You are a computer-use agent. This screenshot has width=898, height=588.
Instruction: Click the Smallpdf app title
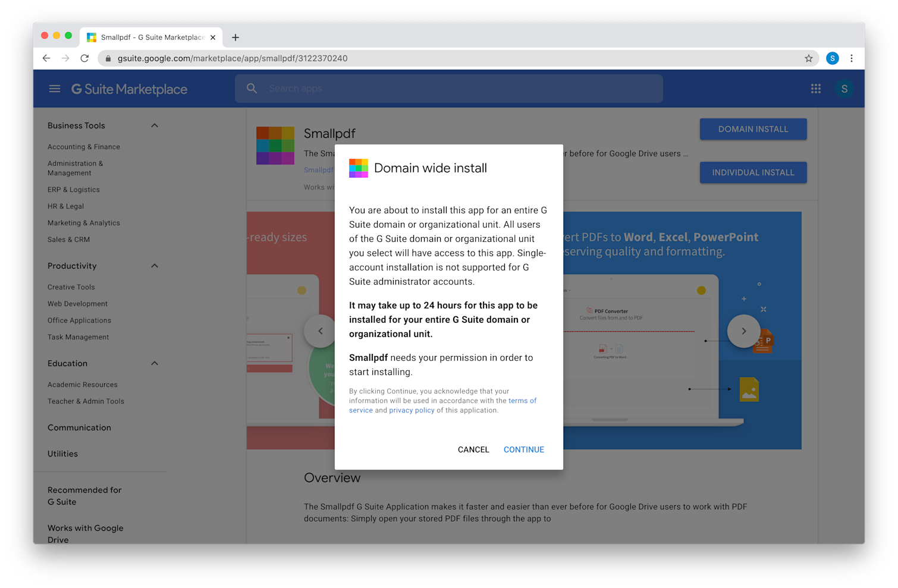pos(329,133)
